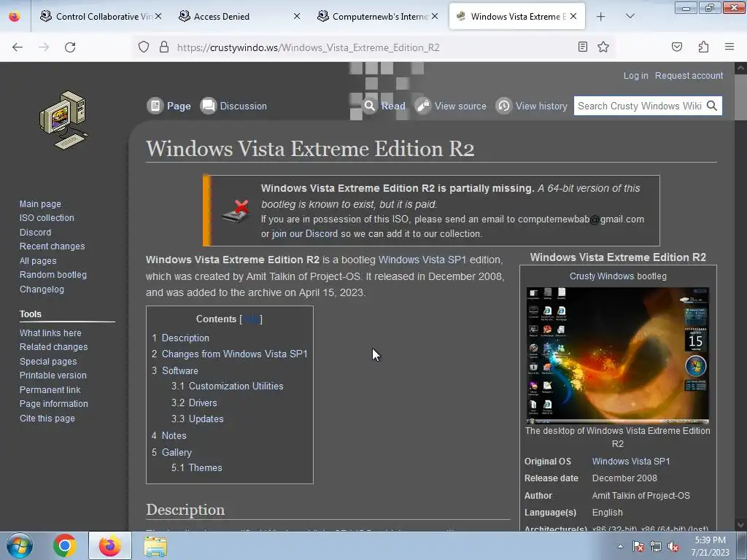Select the Page tab
This screenshot has height=560, width=747.
coord(169,106)
